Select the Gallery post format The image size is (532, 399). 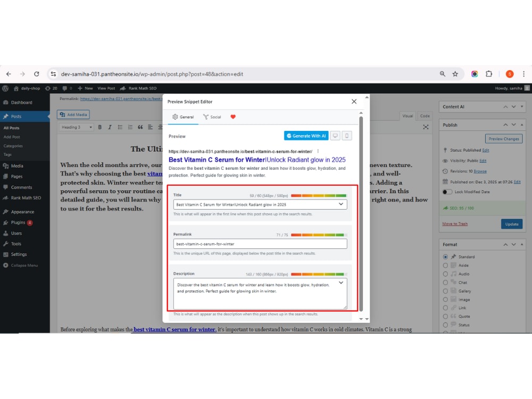pyautogui.click(x=445, y=291)
